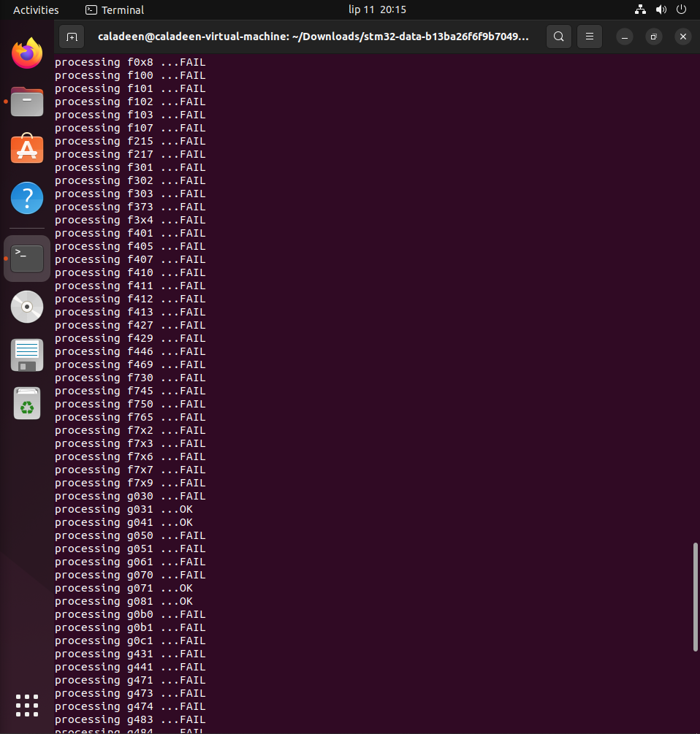Open the Files app from the dock
Image resolution: width=700 pixels, height=734 pixels.
[x=26, y=102]
